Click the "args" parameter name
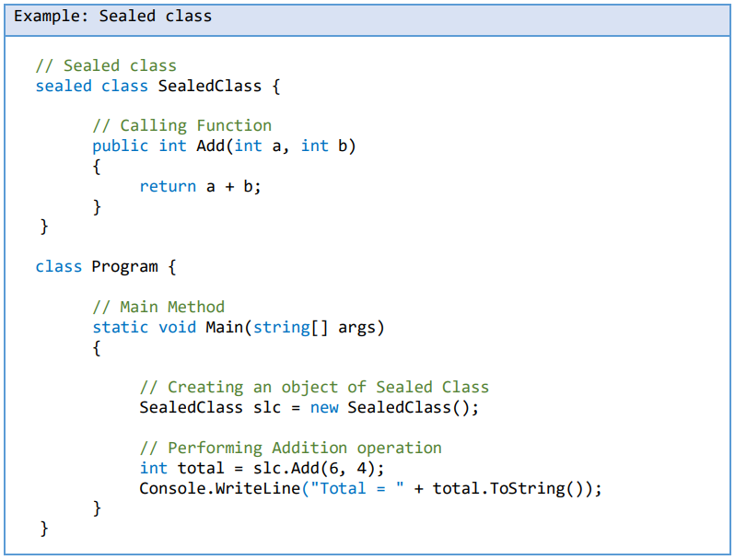 pyautogui.click(x=356, y=327)
